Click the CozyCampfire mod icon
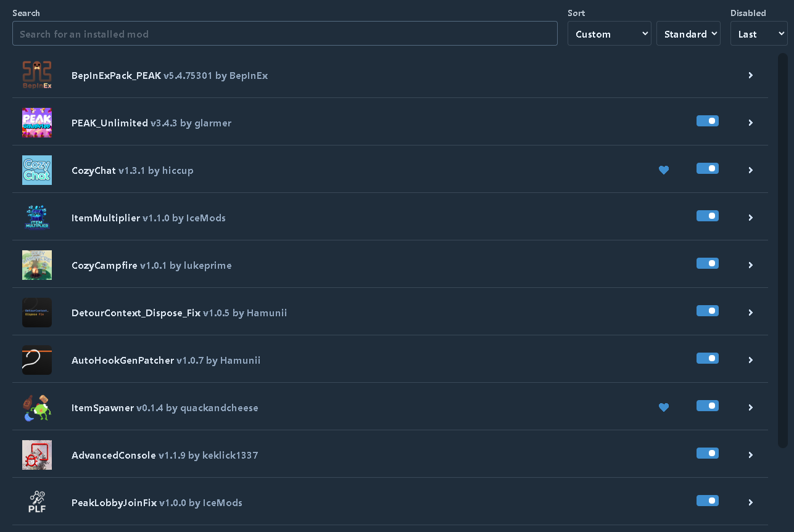This screenshot has height=532, width=794. coord(37,265)
